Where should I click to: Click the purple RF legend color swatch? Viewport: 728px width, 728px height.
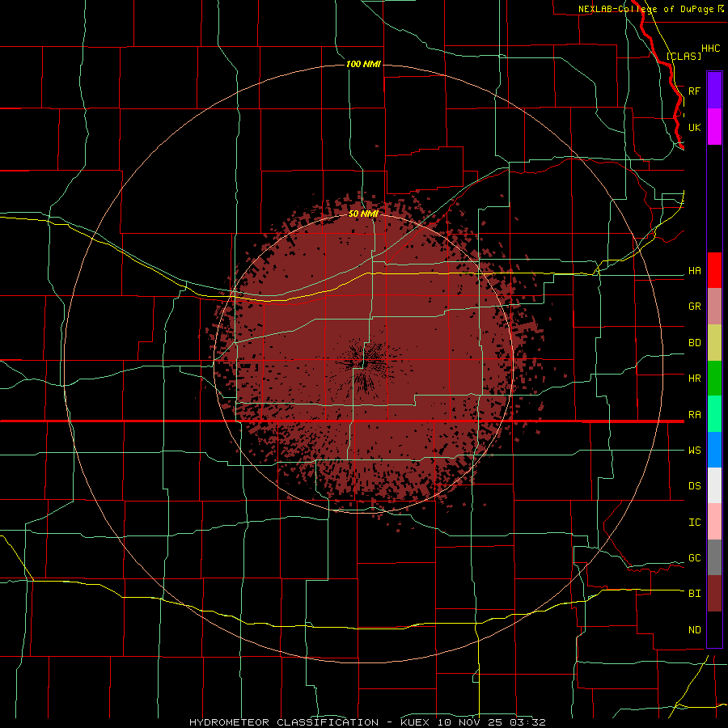pos(714,91)
